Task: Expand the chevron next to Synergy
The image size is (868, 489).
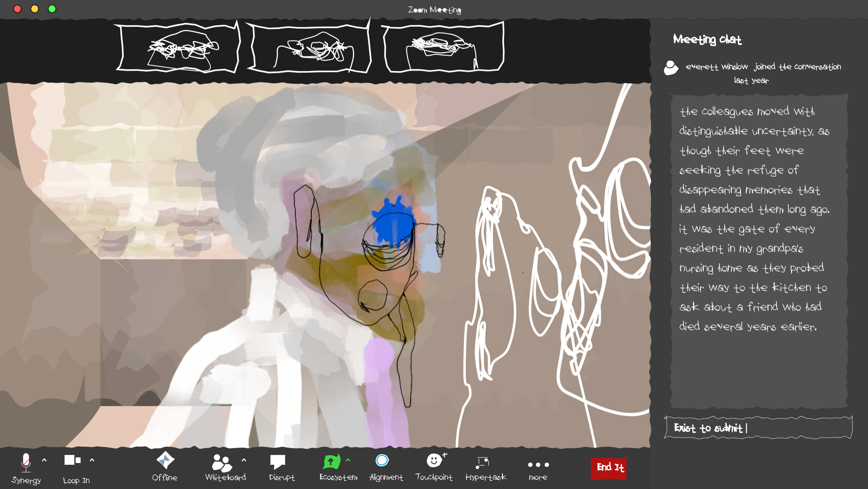Action: pos(44,460)
